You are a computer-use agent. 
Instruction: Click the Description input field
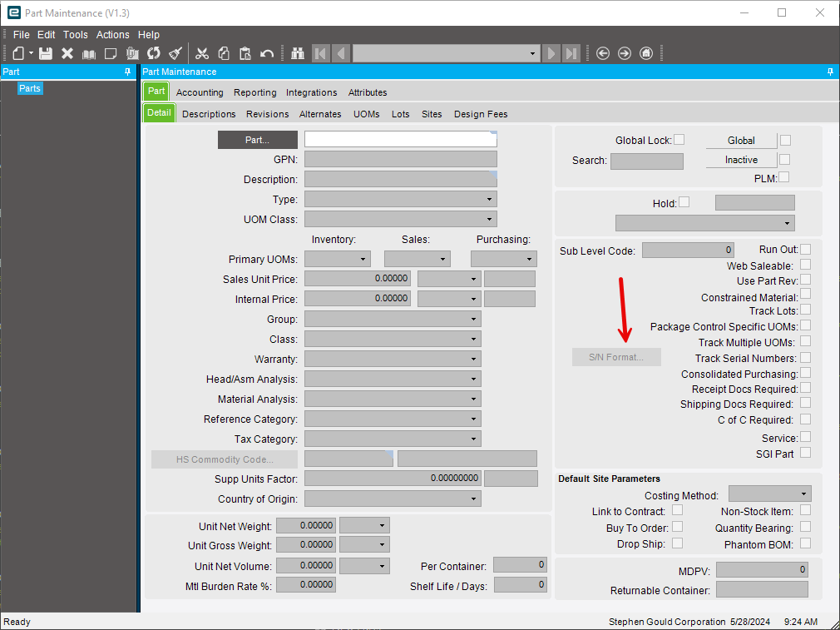tap(401, 179)
